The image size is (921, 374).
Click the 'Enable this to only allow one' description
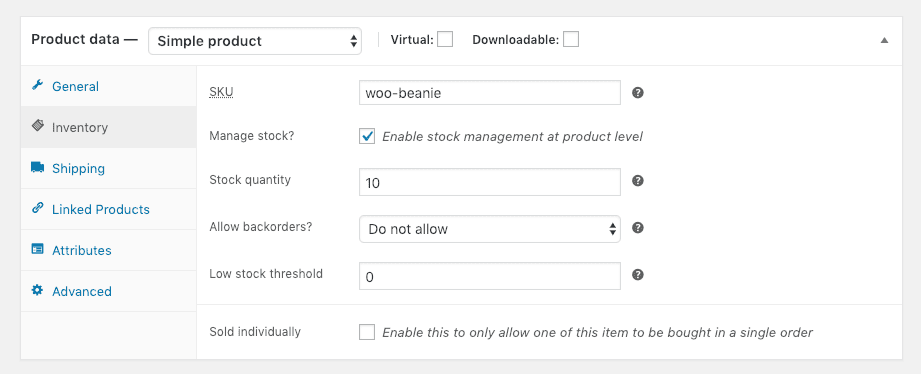pyautogui.click(x=597, y=333)
